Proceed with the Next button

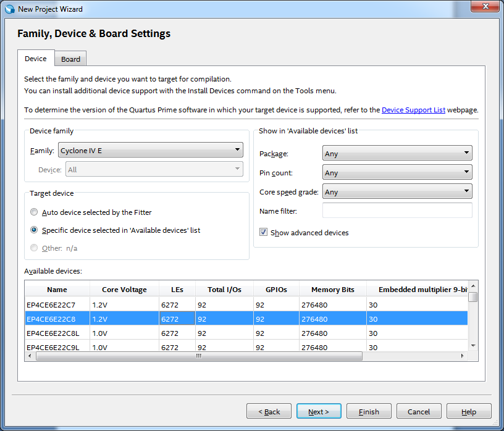pyautogui.click(x=319, y=411)
